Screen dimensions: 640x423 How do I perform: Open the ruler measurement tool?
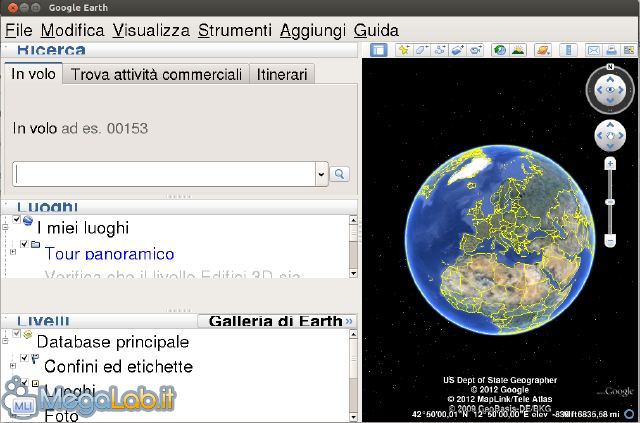(568, 50)
